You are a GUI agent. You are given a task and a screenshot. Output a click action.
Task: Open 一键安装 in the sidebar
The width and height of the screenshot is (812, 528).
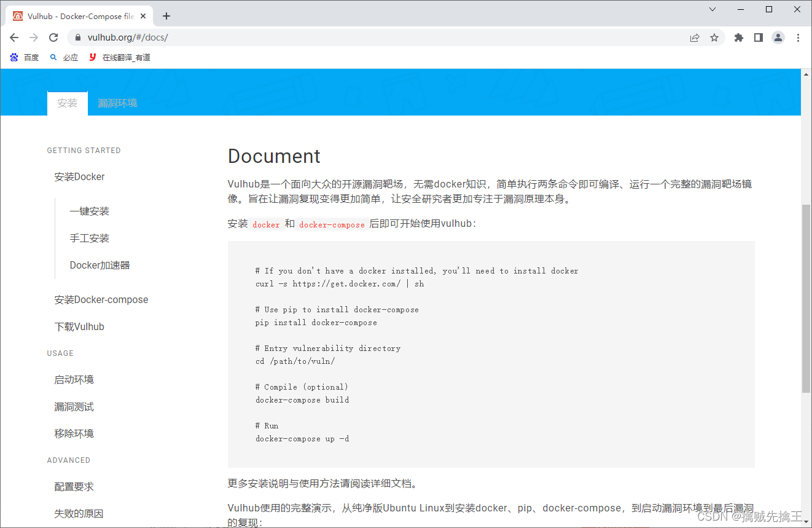90,211
